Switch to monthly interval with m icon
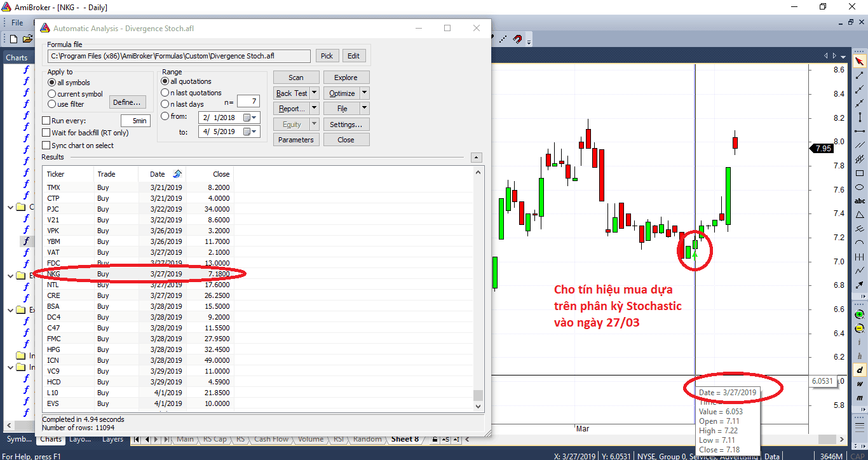Viewport: 868px width, 460px height. [x=860, y=398]
